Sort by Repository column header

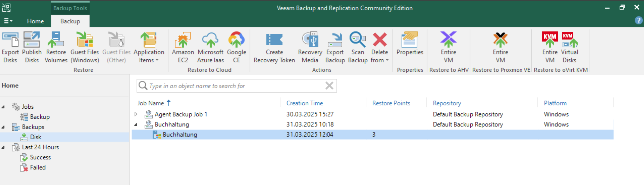tap(447, 103)
